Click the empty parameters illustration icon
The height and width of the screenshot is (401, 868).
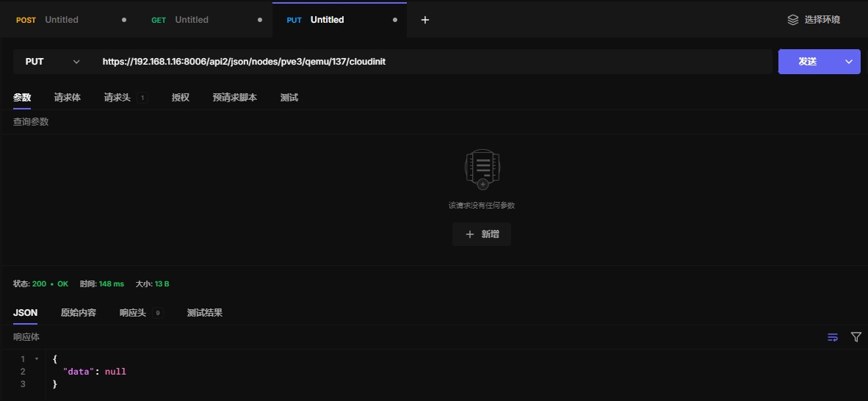482,169
